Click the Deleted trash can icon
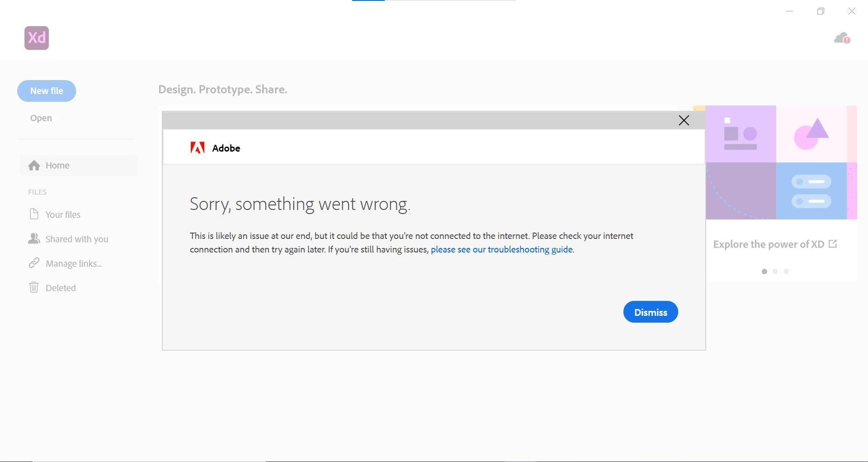 click(34, 287)
